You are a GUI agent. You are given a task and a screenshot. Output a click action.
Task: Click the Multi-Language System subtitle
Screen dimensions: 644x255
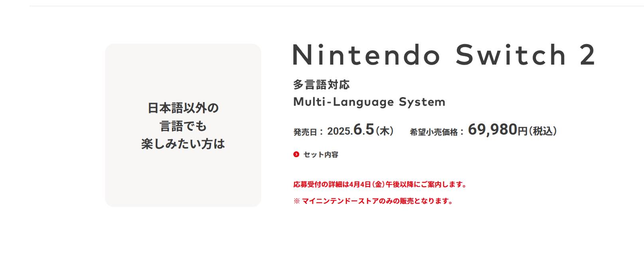click(369, 102)
